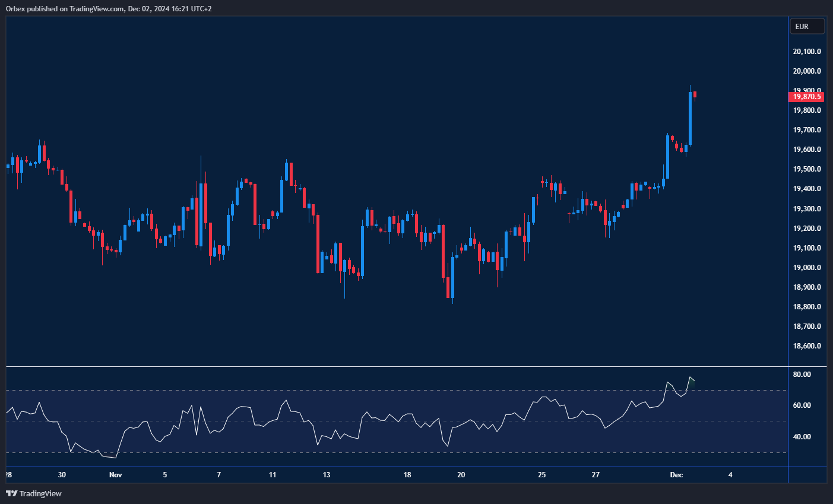Screen dimensions: 833x504
Task: Select the latest small red candle at chart top
Action: (695, 94)
